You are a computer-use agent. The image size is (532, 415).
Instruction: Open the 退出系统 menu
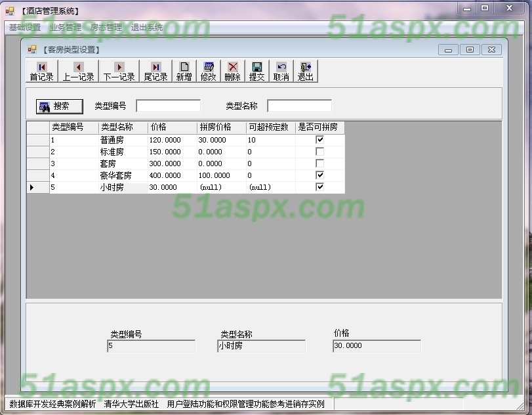tap(147, 28)
